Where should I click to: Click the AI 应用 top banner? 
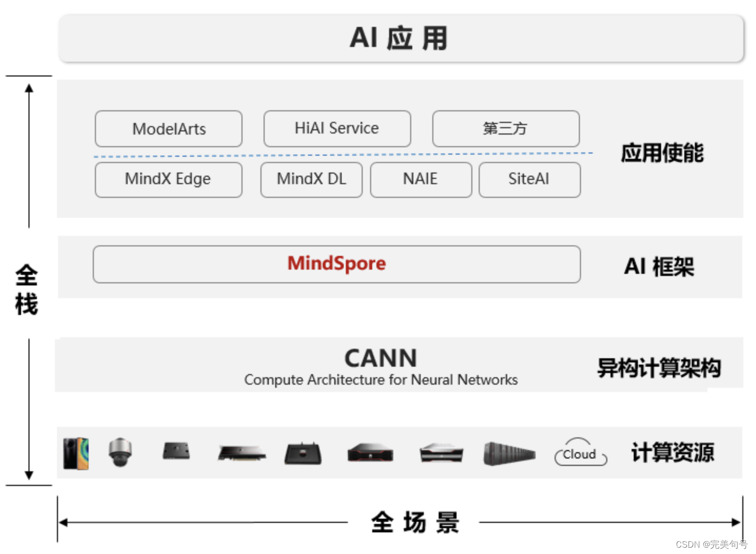click(401, 39)
